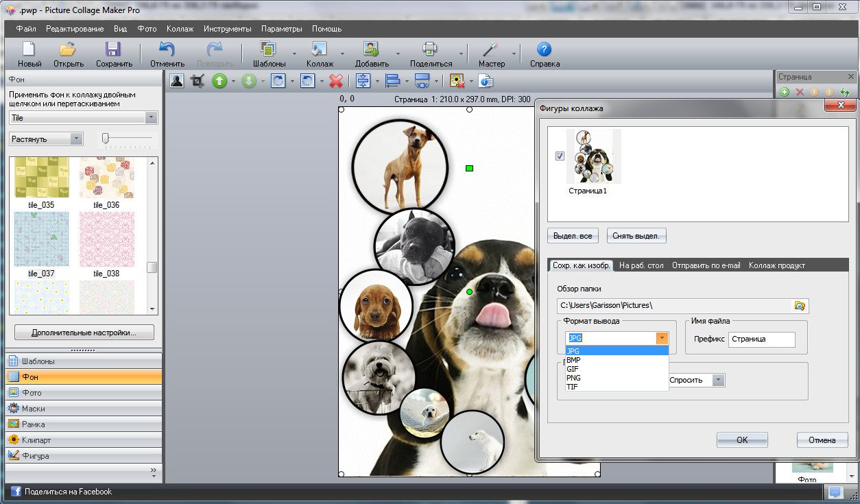Open the Растянуть stretch mode dropdown
860x504 pixels.
point(76,139)
